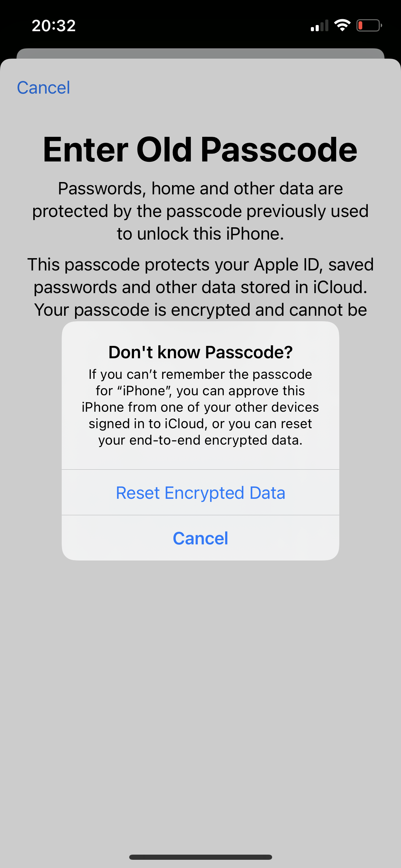Image resolution: width=401 pixels, height=868 pixels.
Task: Tap text "This passcode protects your Apple ID, saved"
Action: pos(200,265)
